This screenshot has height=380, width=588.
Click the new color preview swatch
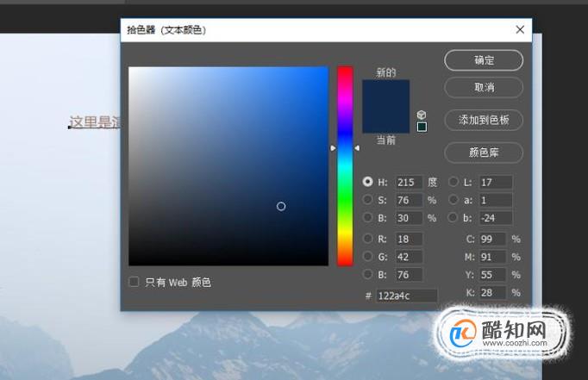(385, 93)
